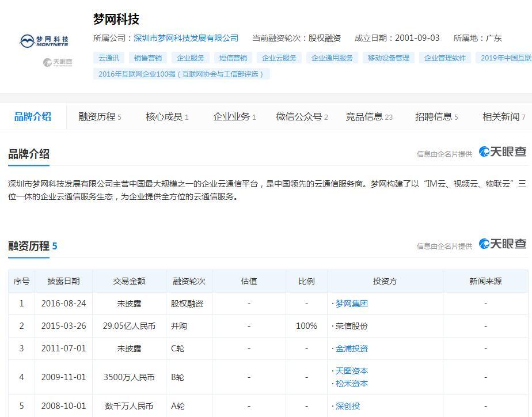Click the 披露日期 column header
The height and width of the screenshot is (417, 532).
pyautogui.click(x=63, y=281)
